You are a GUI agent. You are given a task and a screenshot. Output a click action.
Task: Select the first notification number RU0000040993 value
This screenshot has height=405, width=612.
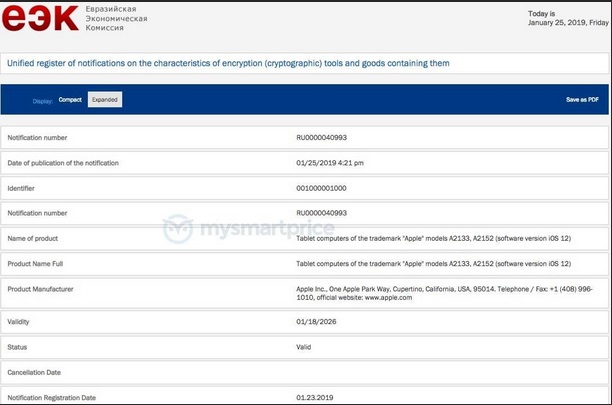pyautogui.click(x=321, y=137)
